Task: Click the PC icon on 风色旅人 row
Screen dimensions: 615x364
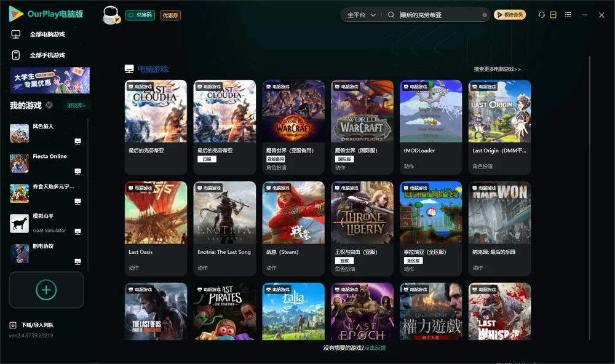Action: (x=77, y=141)
